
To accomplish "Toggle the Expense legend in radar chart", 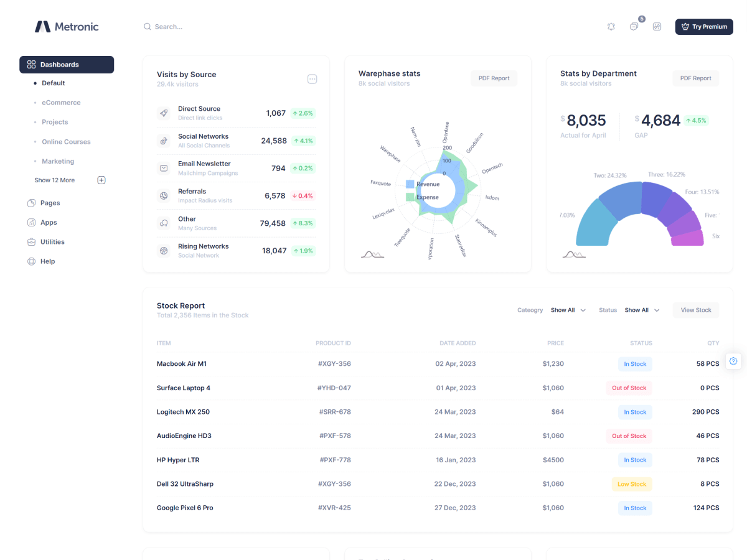I will point(423,197).
